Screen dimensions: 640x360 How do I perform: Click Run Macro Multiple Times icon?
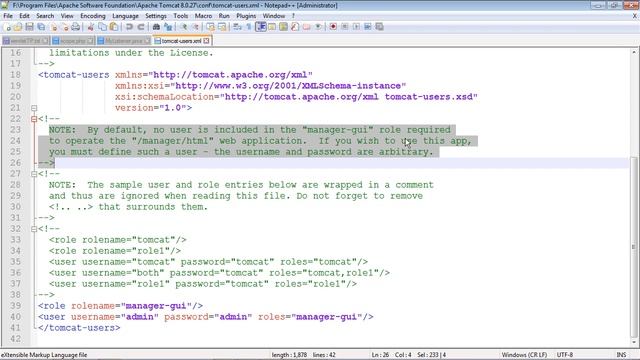pyautogui.click(x=368, y=27)
